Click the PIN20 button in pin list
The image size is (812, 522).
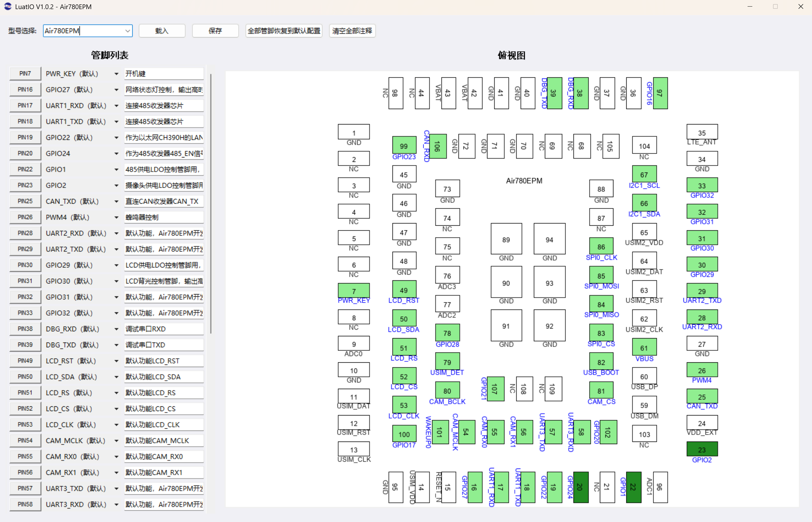tap(25, 153)
